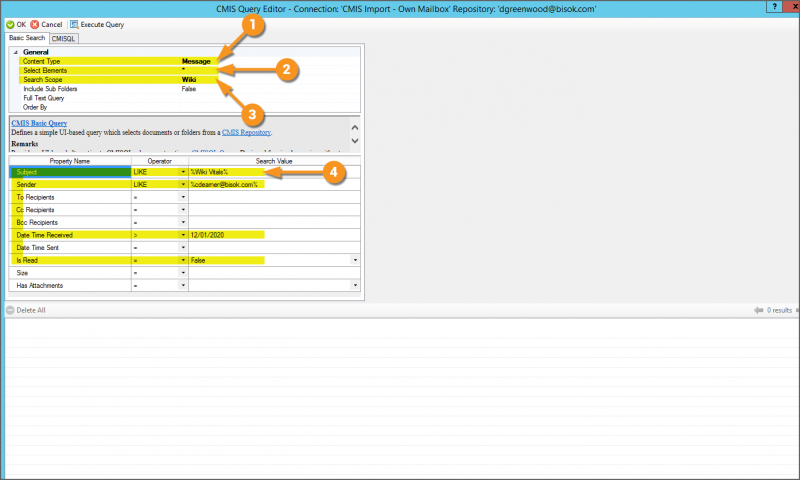The width and height of the screenshot is (800, 480).
Task: Open the Has Attachments operator dropdown
Action: 183,286
